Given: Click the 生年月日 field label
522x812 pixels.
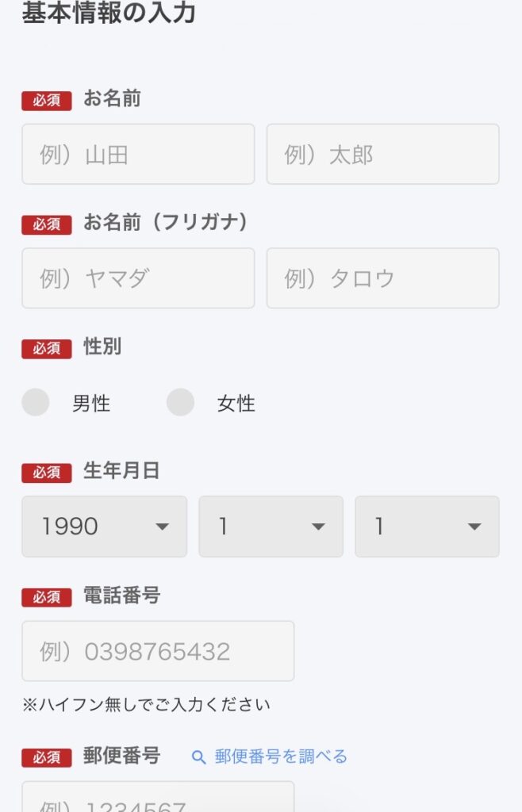Looking at the screenshot, I should tap(121, 471).
